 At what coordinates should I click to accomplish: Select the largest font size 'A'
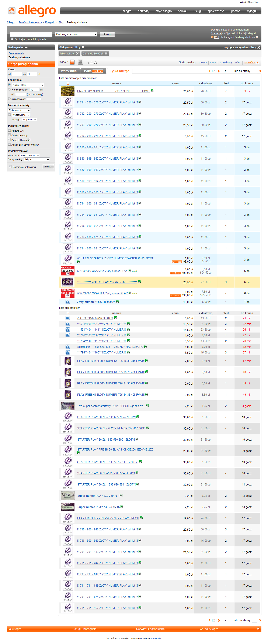click(x=95, y=63)
